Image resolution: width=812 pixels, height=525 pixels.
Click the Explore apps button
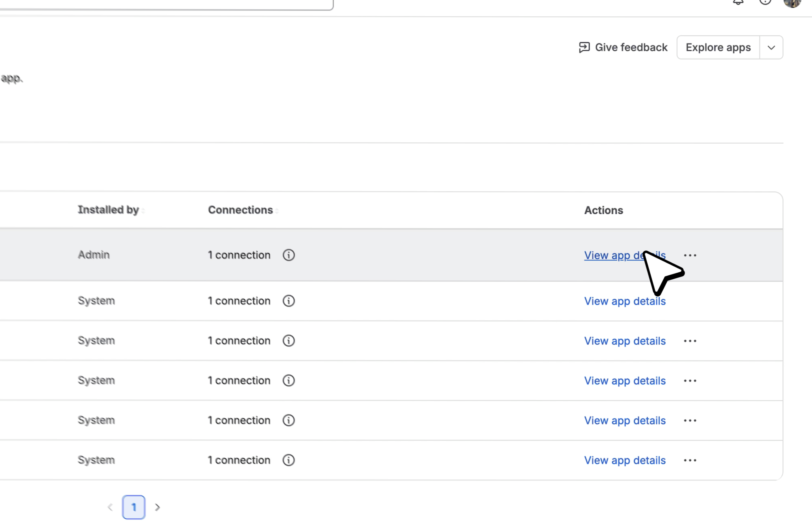pyautogui.click(x=718, y=47)
